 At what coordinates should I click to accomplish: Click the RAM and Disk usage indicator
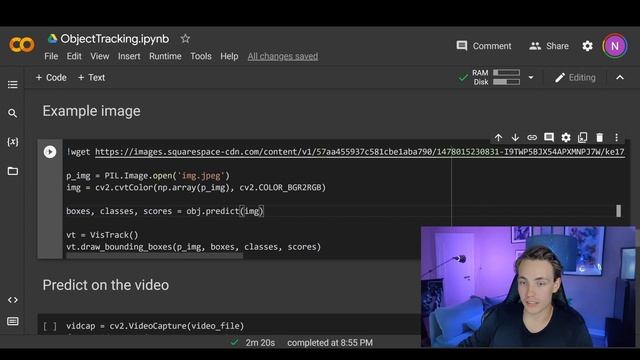click(x=496, y=77)
